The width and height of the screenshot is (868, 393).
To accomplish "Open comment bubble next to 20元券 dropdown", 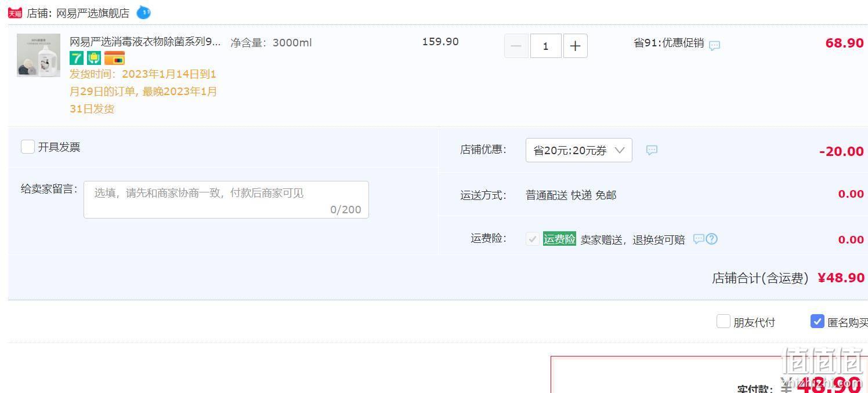I will click(652, 150).
